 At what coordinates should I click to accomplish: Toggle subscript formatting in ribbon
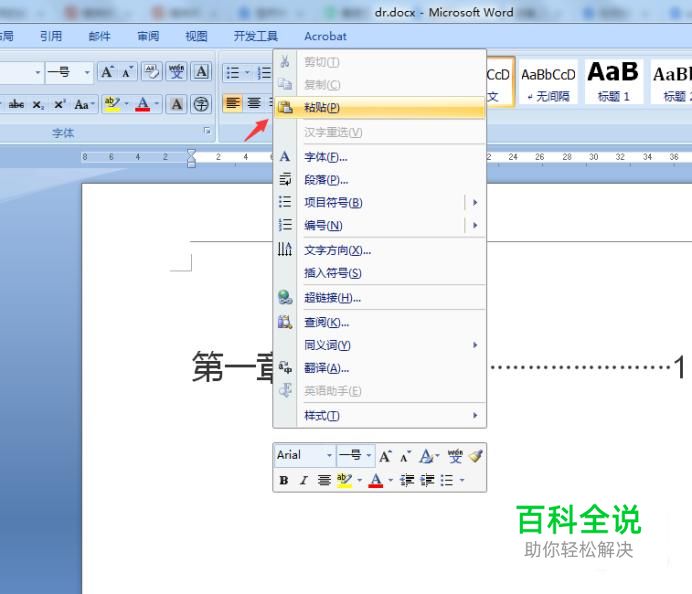[x=38, y=105]
